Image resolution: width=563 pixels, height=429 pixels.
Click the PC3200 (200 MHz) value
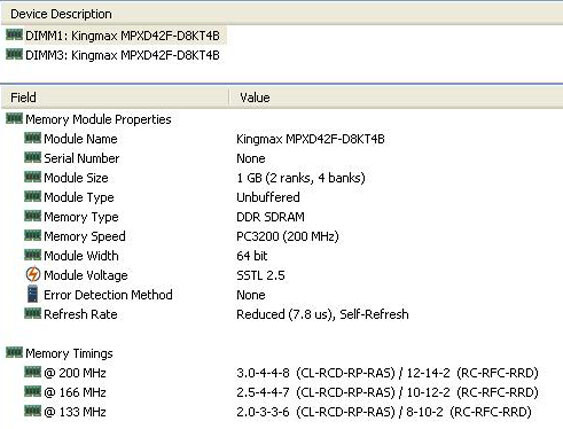[x=288, y=236]
